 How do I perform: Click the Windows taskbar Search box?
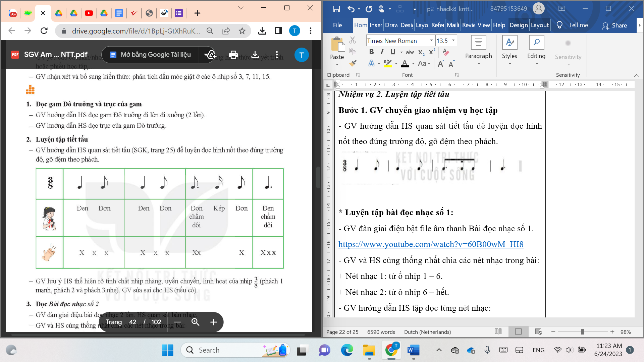[x=235, y=350]
